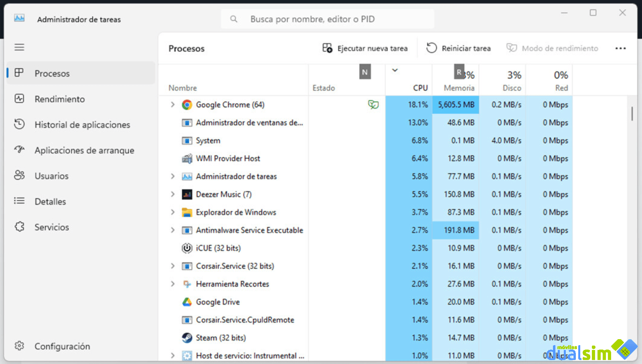The width and height of the screenshot is (642, 364).
Task: Select the Steam (32 bits) process row
Action: [x=366, y=338]
